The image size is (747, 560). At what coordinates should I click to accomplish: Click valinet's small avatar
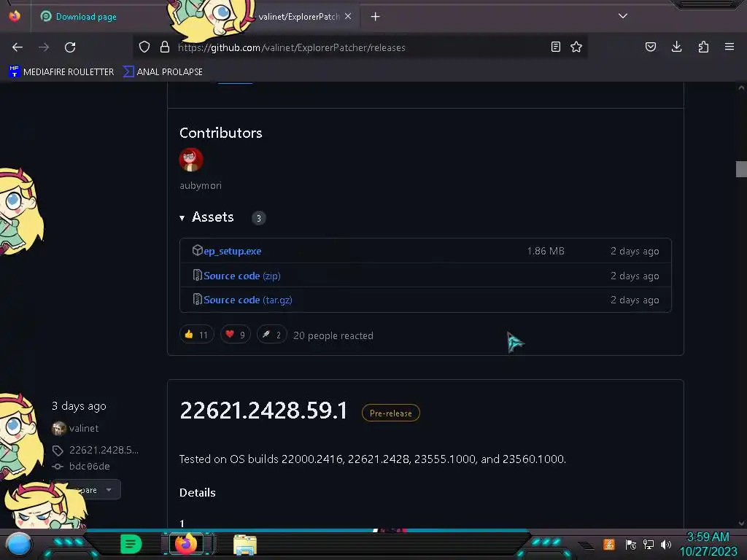point(58,429)
